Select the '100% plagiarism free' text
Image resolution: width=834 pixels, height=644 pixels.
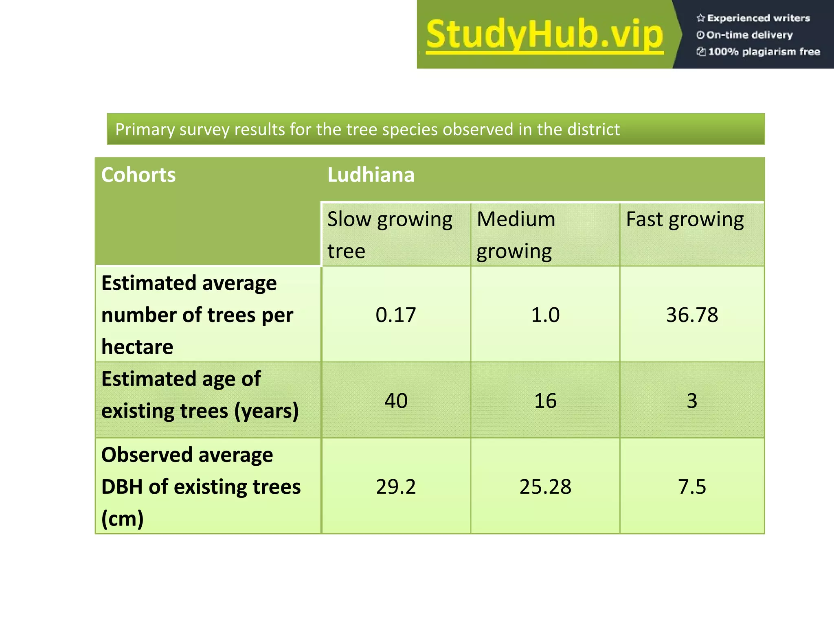[x=764, y=52]
